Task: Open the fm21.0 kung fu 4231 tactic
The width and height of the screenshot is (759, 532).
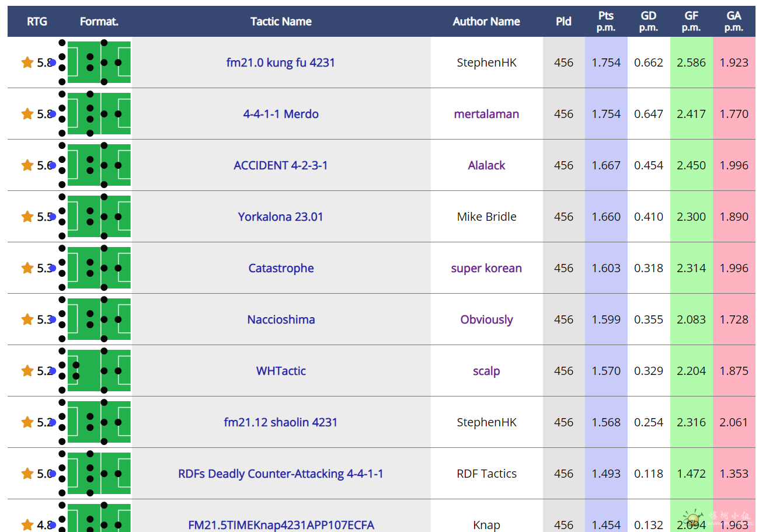Action: point(281,62)
